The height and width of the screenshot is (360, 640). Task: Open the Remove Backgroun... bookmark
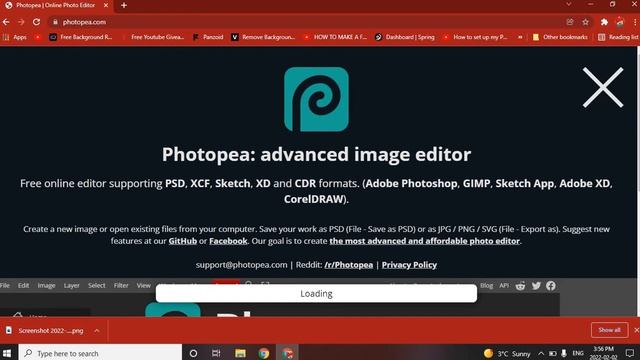click(x=263, y=37)
